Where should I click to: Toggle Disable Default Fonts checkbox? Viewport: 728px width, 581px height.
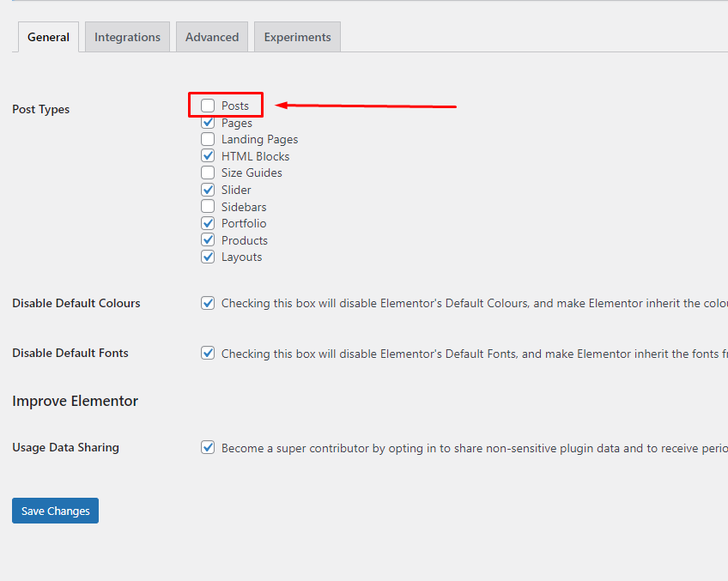208,353
